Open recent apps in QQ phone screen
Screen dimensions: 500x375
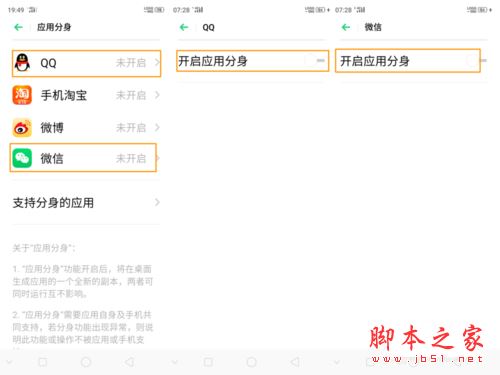[208, 362]
